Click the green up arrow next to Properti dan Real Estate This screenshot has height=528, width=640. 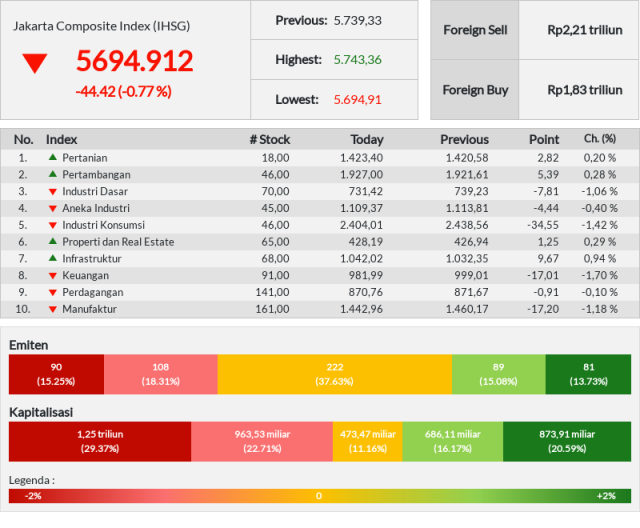(53, 241)
